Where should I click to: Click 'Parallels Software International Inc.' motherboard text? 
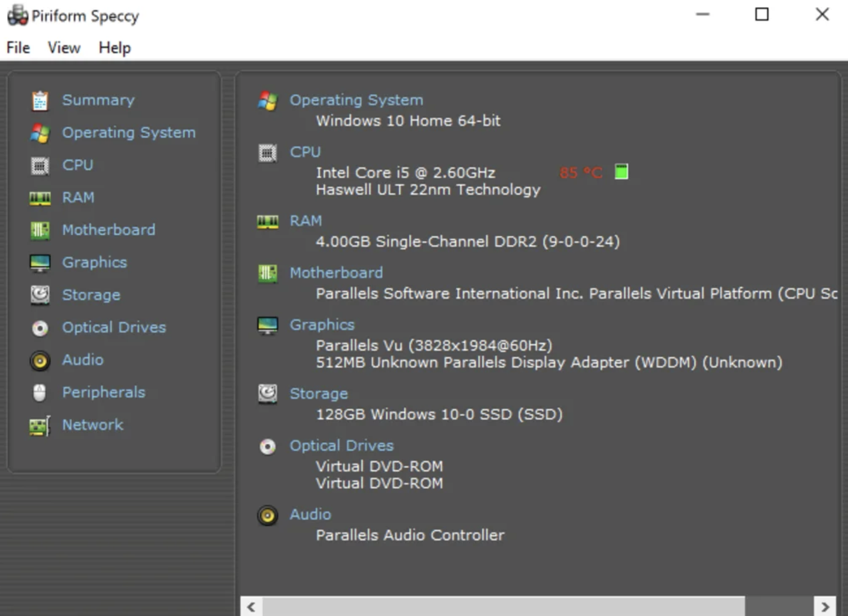pyautogui.click(x=450, y=294)
